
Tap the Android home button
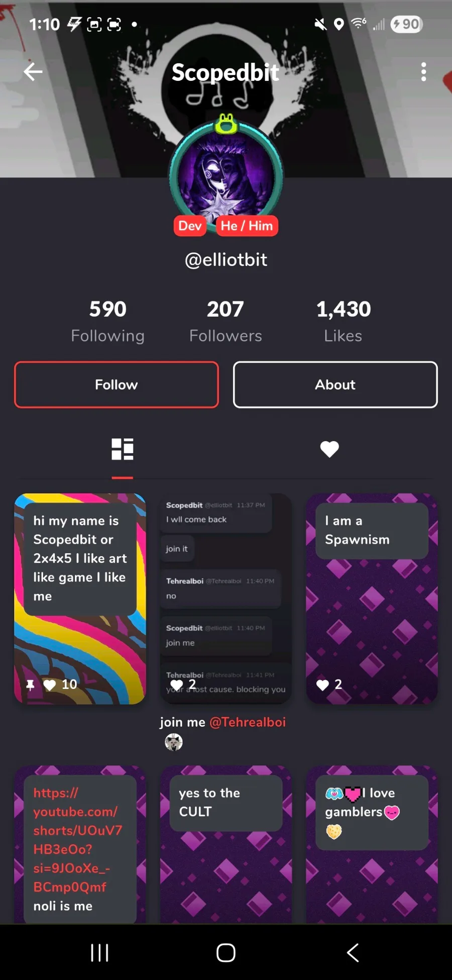tap(226, 952)
